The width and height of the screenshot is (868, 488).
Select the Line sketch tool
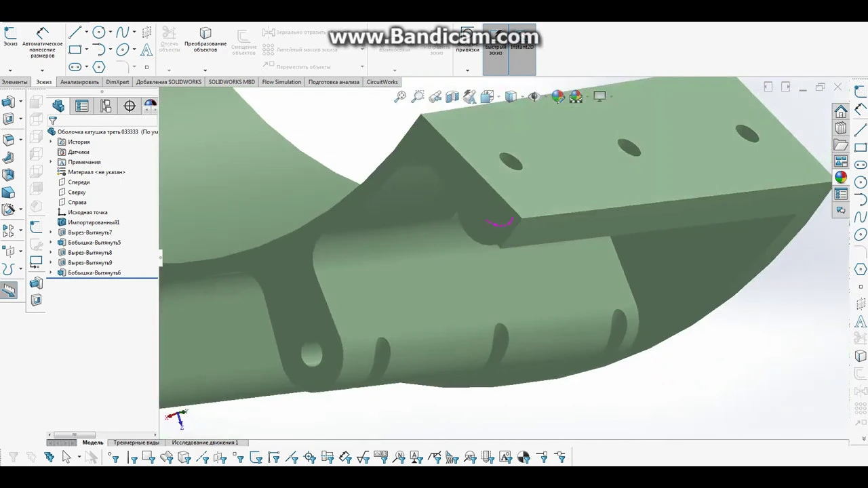click(x=75, y=33)
